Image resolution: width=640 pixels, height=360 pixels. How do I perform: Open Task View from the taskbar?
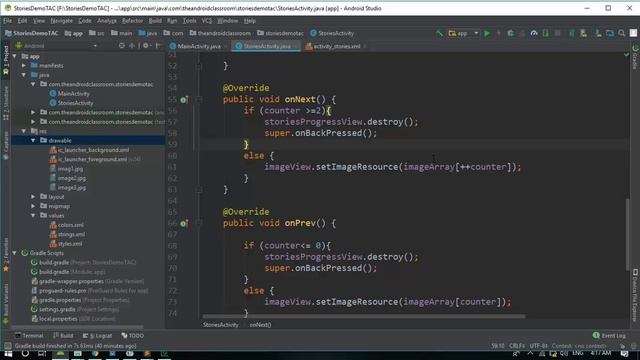42,353
